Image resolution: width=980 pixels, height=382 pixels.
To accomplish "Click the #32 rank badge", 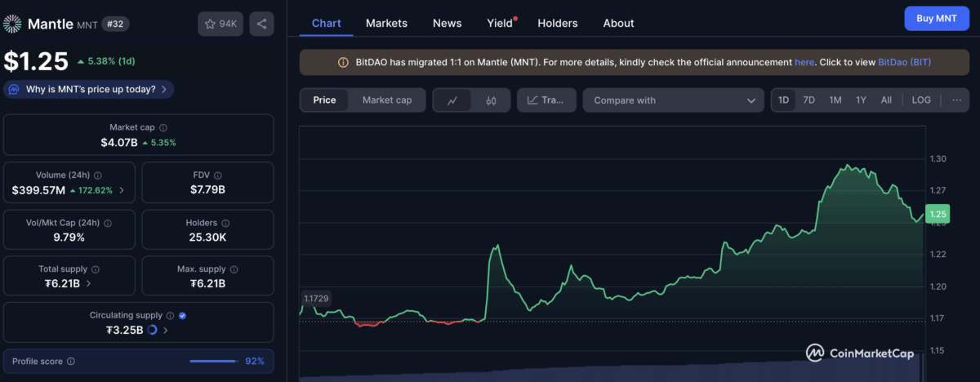I will (x=116, y=24).
